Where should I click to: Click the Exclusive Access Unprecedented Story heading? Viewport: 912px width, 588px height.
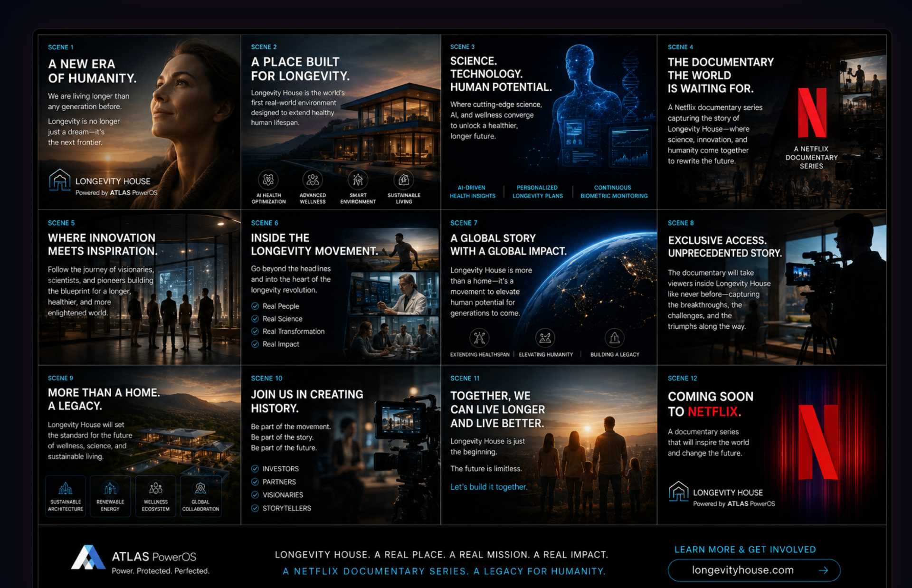(x=725, y=247)
